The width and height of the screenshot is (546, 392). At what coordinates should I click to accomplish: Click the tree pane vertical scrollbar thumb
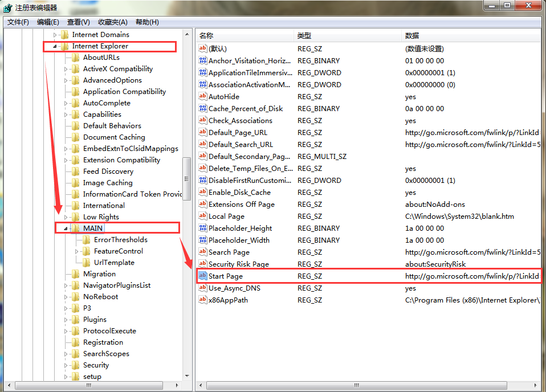click(x=186, y=178)
